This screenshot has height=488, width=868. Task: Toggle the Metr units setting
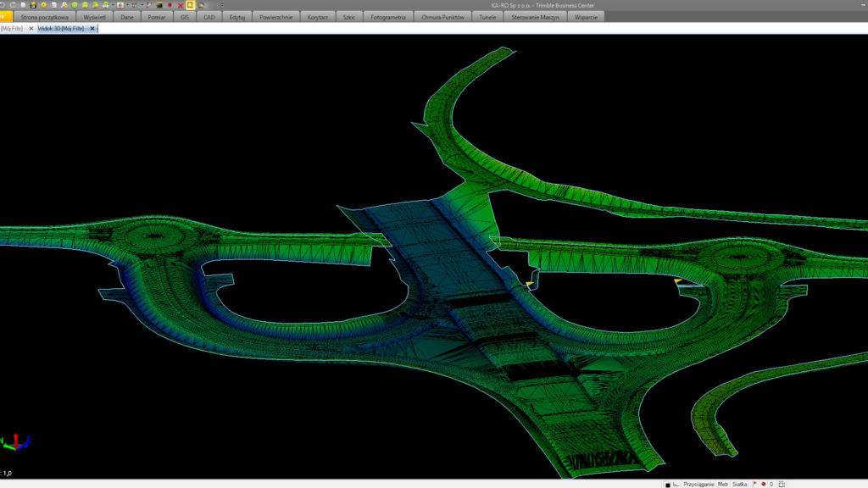click(x=722, y=484)
